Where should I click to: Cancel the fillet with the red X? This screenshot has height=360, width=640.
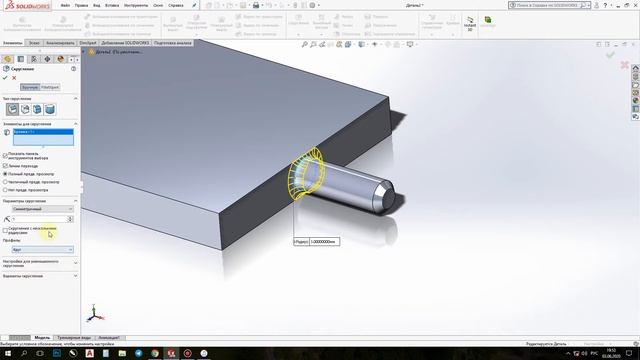click(x=14, y=78)
